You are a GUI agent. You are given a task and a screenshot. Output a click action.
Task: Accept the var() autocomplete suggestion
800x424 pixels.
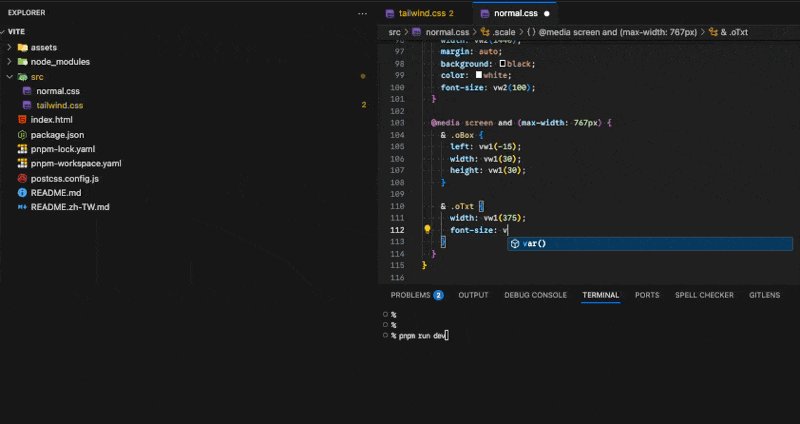(649, 244)
